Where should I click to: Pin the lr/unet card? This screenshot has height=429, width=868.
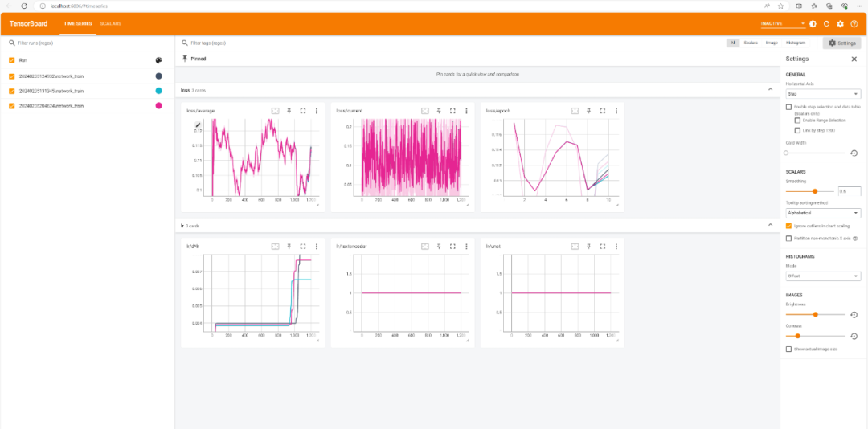[588, 247]
